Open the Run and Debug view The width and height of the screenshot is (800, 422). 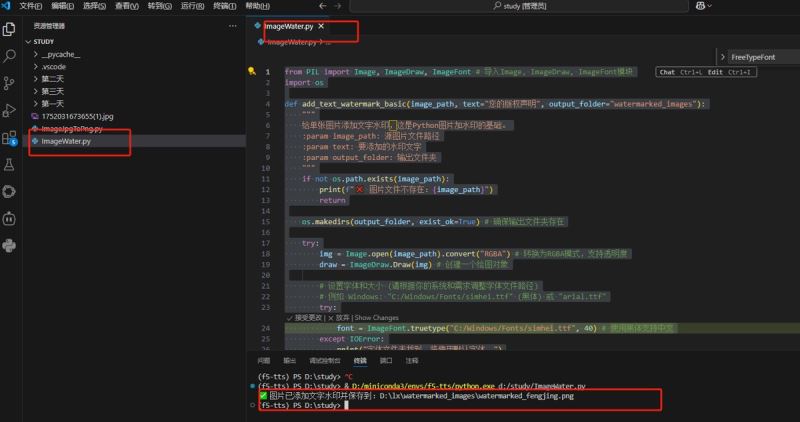10,110
